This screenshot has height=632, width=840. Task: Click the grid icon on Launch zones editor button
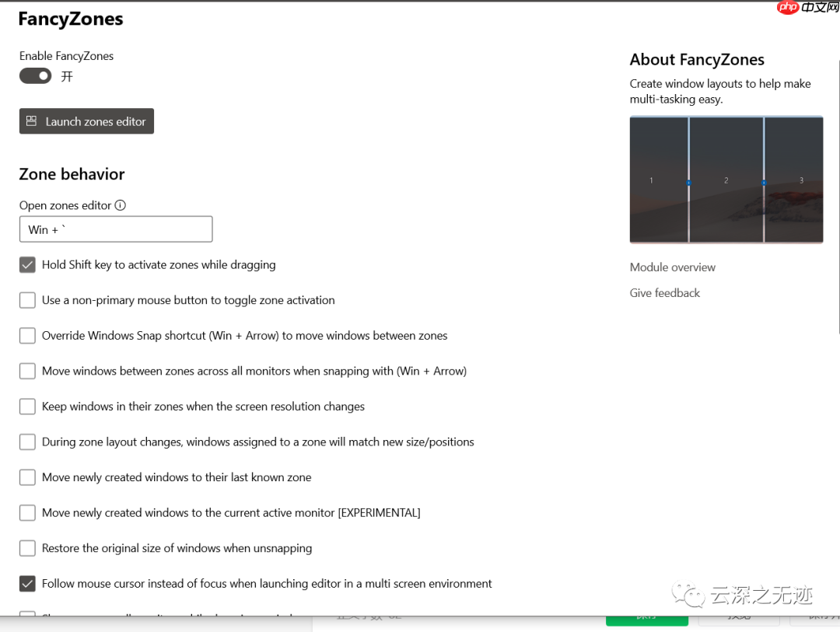coord(30,121)
